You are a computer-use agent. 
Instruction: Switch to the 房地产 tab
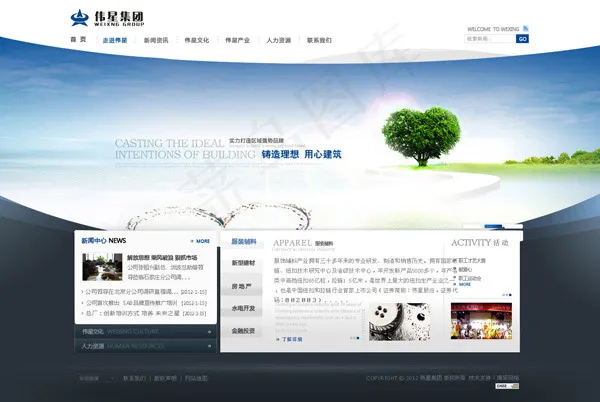click(244, 286)
